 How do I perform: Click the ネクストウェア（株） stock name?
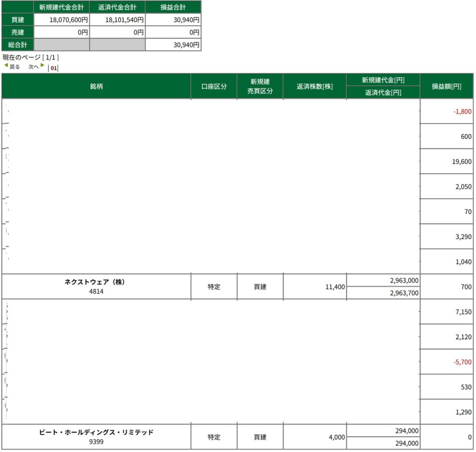point(96,282)
